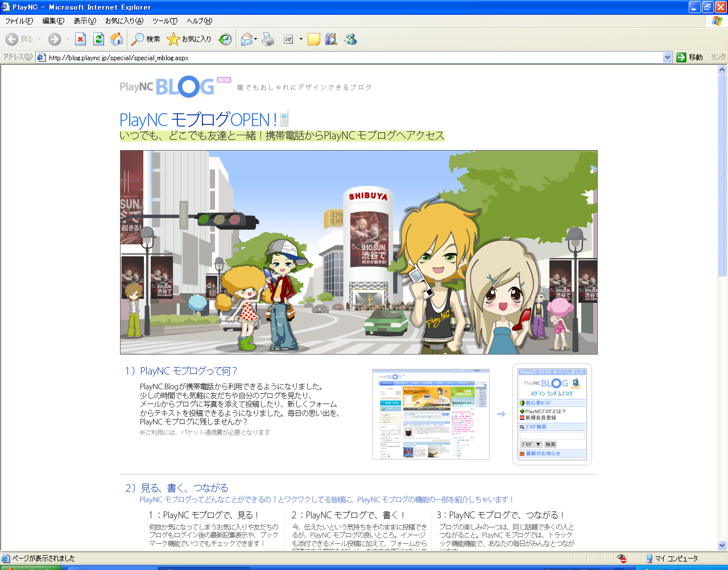Click the vertical scrollbar down arrow
728x570 pixels.
[722, 546]
